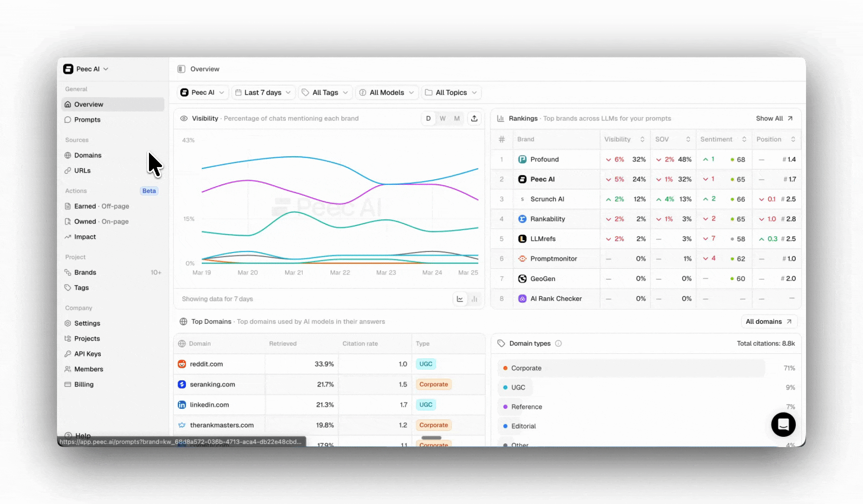Image resolution: width=863 pixels, height=504 pixels.
Task: Click the Scrunch AI brand logo
Action: click(x=523, y=199)
